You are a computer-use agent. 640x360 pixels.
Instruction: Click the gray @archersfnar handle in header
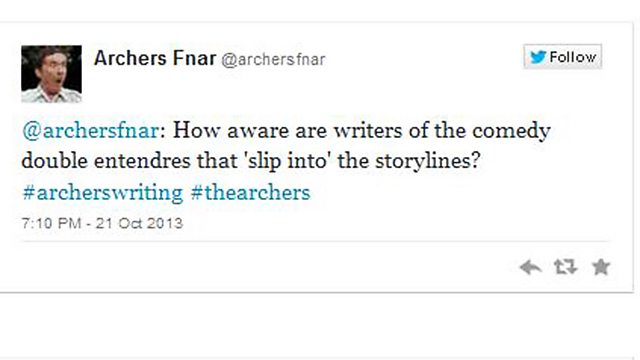(273, 60)
